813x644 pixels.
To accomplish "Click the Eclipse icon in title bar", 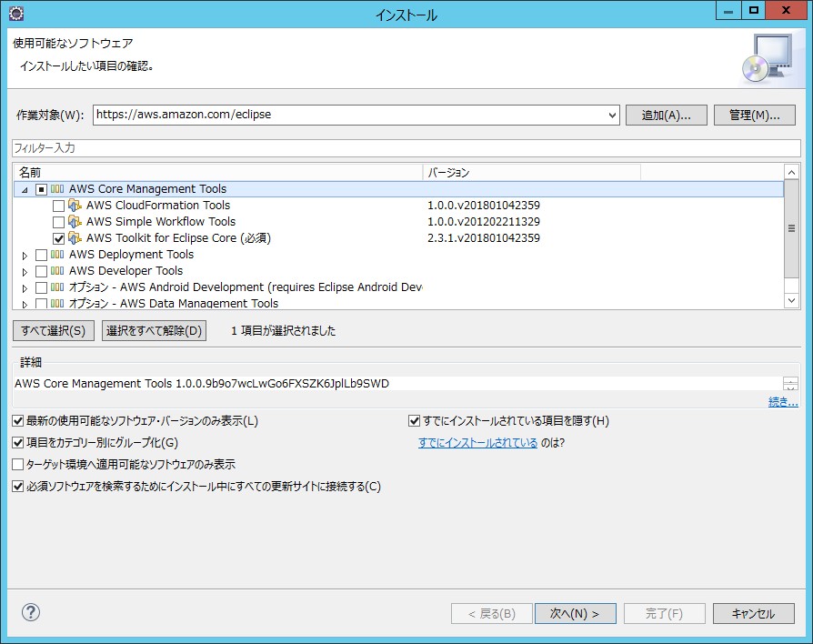I will pos(16,14).
